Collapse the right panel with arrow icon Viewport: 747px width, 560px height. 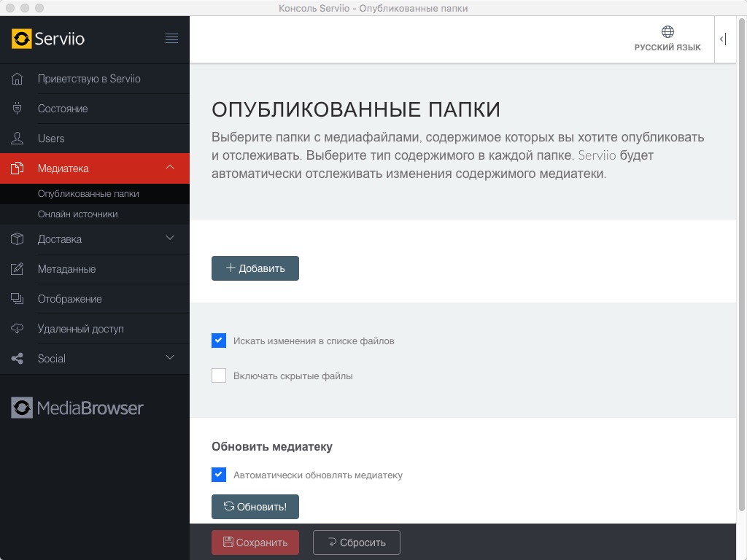[x=722, y=39]
